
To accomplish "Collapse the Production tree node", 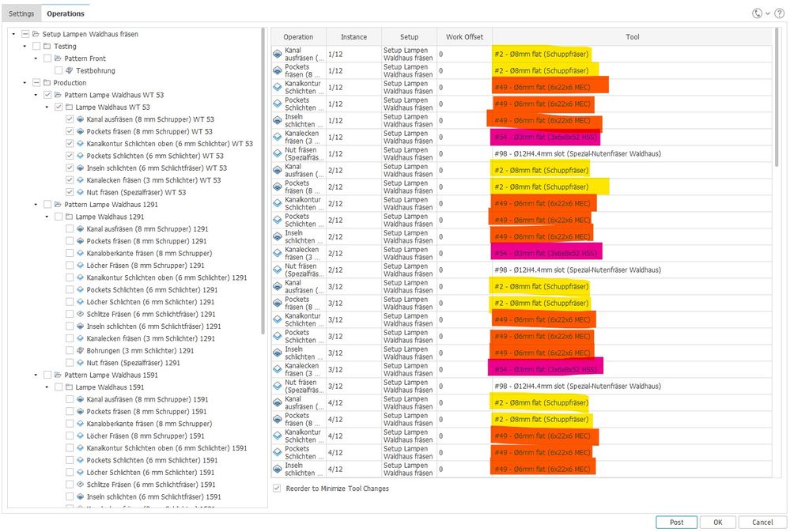I will coord(25,83).
